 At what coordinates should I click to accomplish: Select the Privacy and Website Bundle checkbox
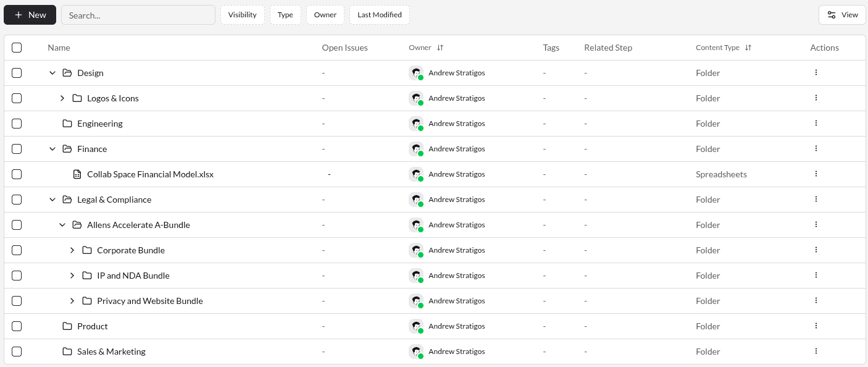point(17,301)
